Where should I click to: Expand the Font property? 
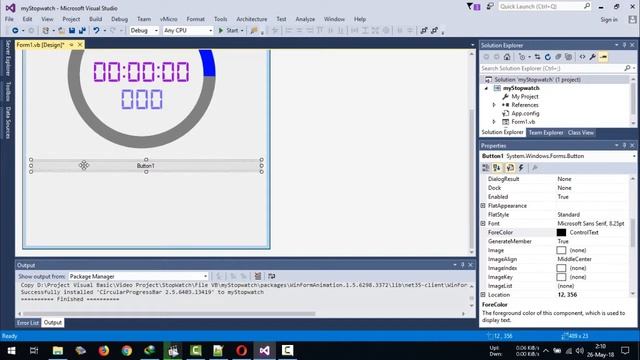(483, 224)
